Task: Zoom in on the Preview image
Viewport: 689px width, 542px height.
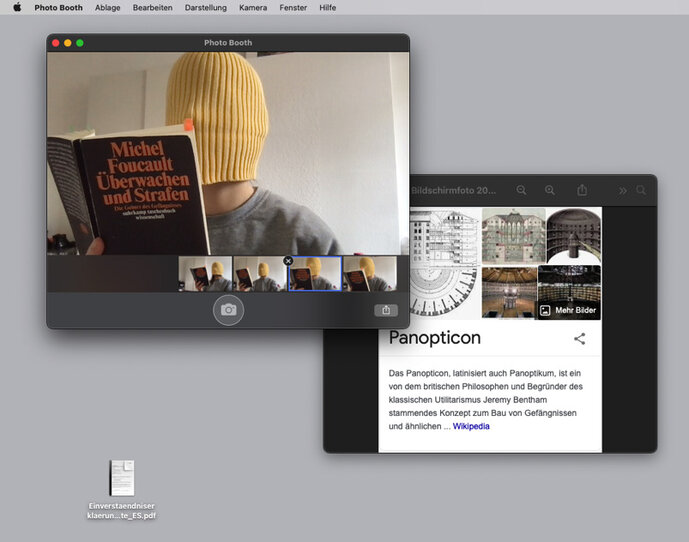Action: [549, 190]
